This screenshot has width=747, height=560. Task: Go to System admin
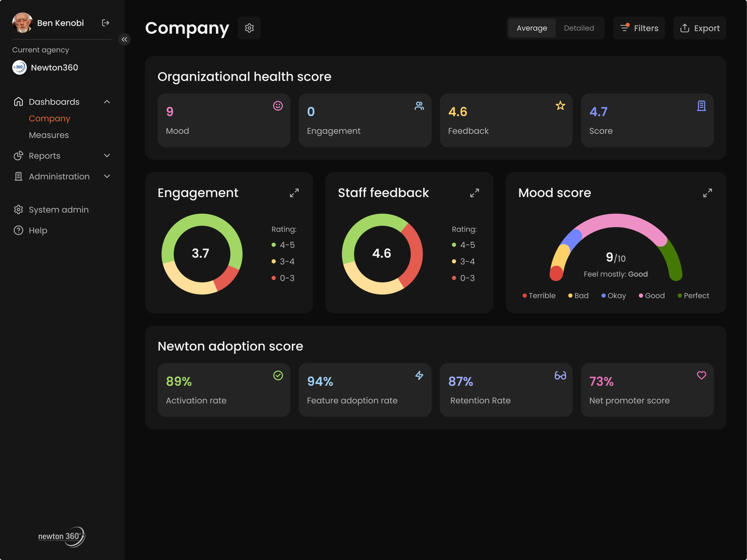[x=51, y=210]
